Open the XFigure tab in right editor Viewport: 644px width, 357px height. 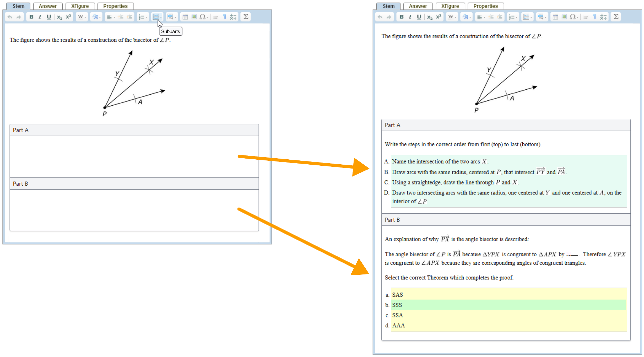coord(450,6)
